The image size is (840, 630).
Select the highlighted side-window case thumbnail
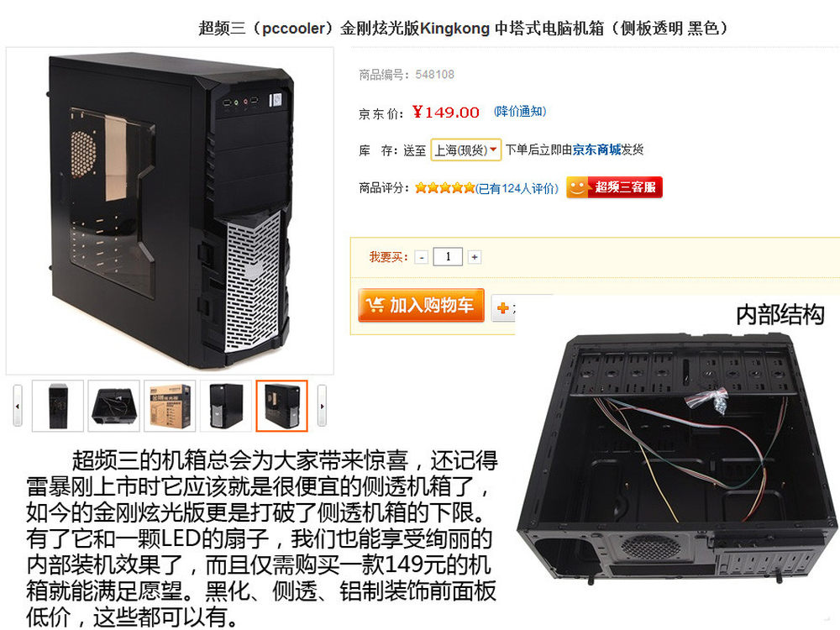tap(281, 406)
